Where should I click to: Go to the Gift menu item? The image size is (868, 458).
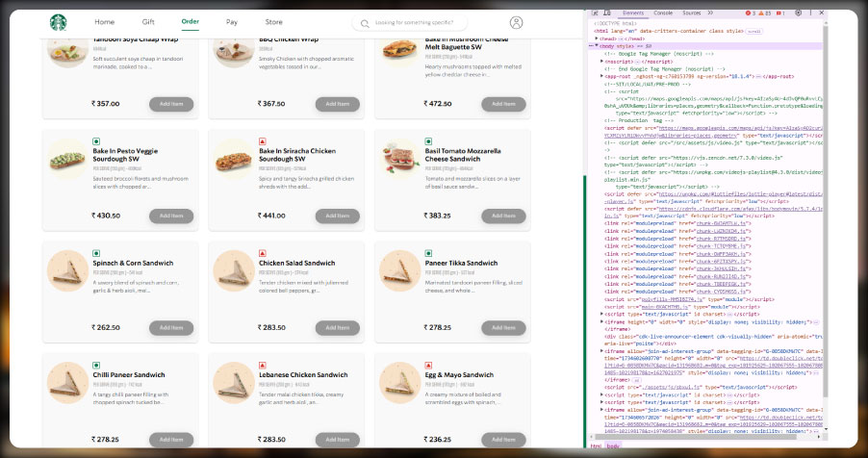coord(147,21)
